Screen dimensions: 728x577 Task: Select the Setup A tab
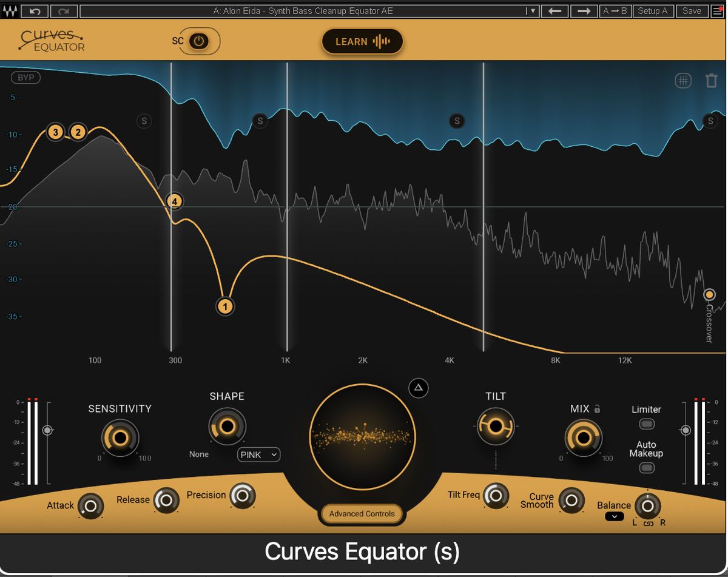[653, 10]
